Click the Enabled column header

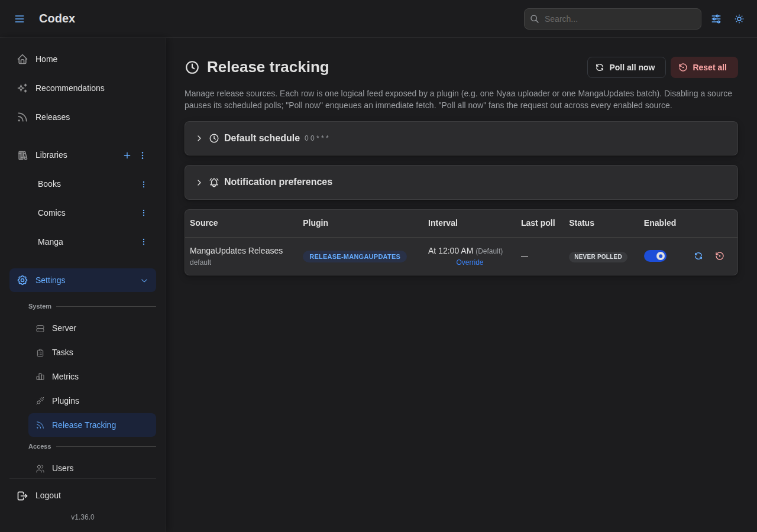point(660,223)
